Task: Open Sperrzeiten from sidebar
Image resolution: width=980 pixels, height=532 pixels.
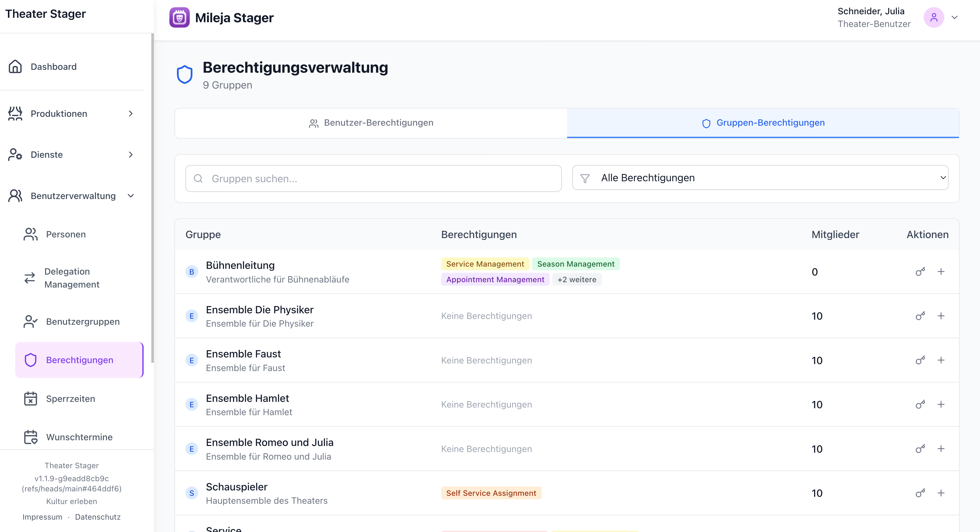Action: pos(70,399)
